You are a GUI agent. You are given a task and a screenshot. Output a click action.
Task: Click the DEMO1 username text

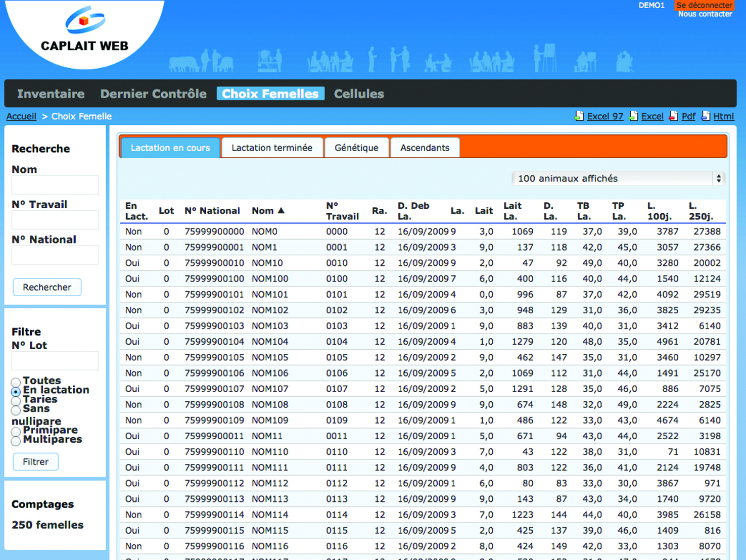click(x=651, y=5)
